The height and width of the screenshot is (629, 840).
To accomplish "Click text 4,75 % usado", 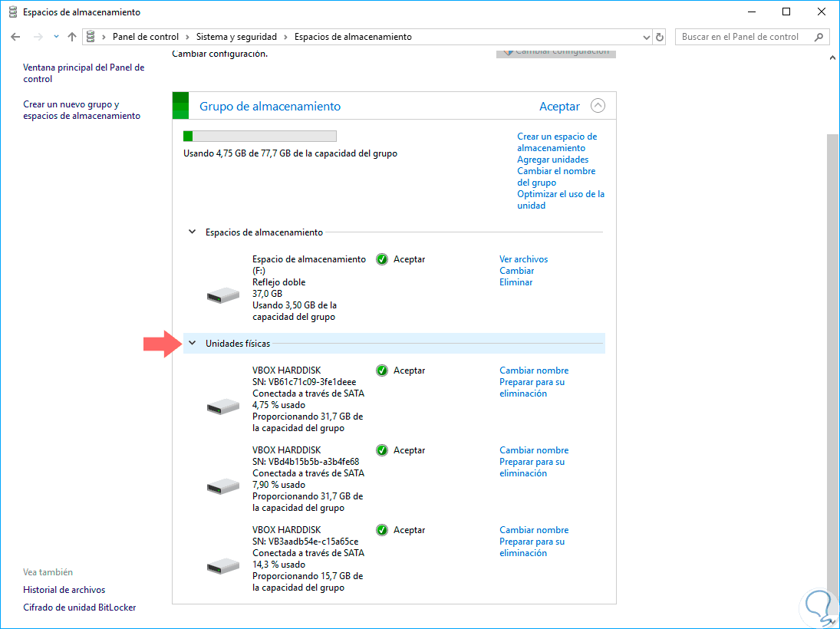I will click(278, 405).
